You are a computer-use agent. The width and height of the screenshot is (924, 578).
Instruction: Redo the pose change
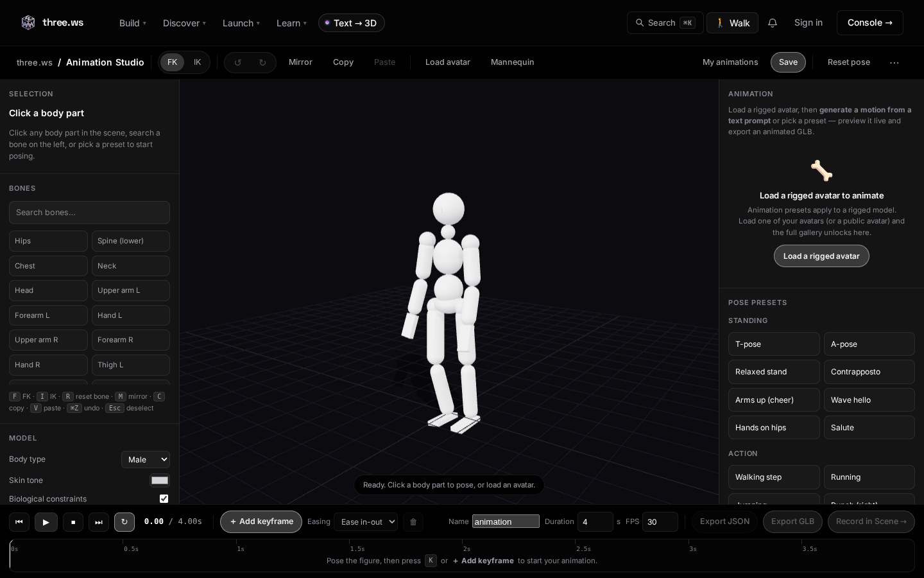click(262, 62)
